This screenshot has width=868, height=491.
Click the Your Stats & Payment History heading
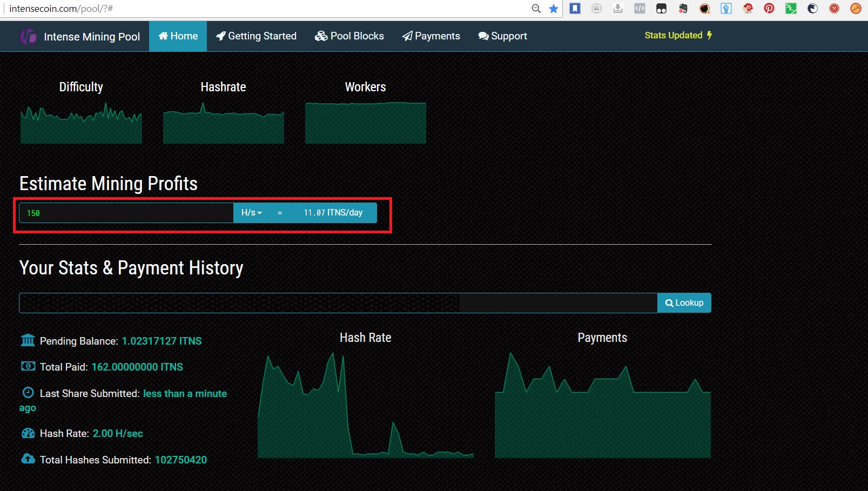131,268
